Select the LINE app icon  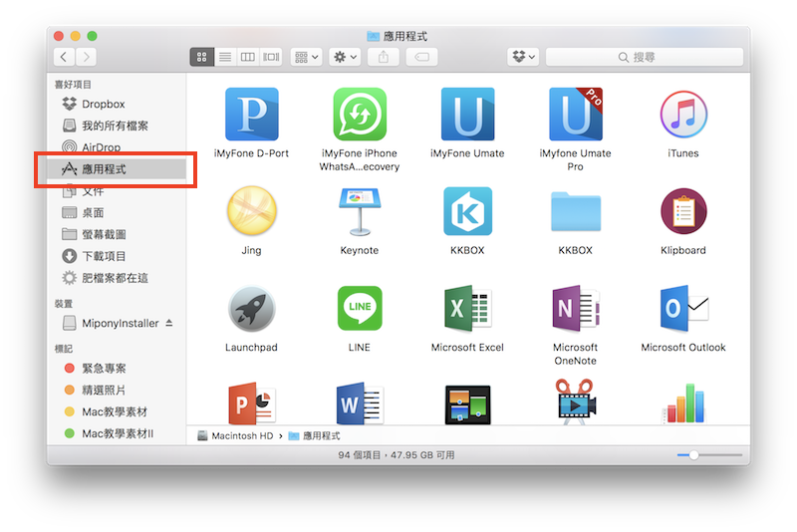tap(360, 308)
